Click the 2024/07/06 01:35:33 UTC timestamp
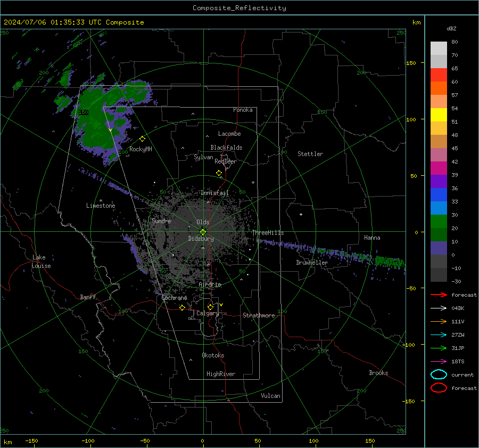This screenshot has height=448, width=479. tap(53, 22)
